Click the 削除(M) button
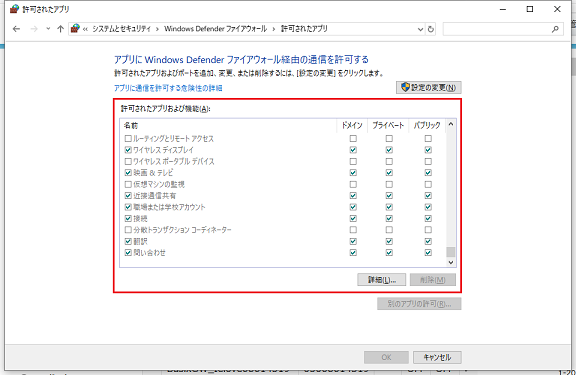The width and height of the screenshot is (576, 375). [x=433, y=280]
